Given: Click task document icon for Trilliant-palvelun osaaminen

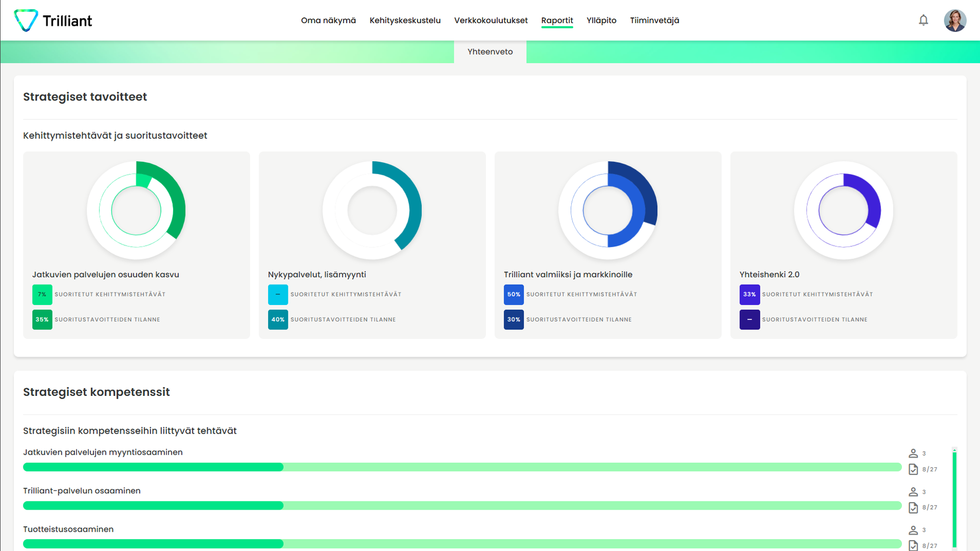Looking at the screenshot, I should coord(913,508).
